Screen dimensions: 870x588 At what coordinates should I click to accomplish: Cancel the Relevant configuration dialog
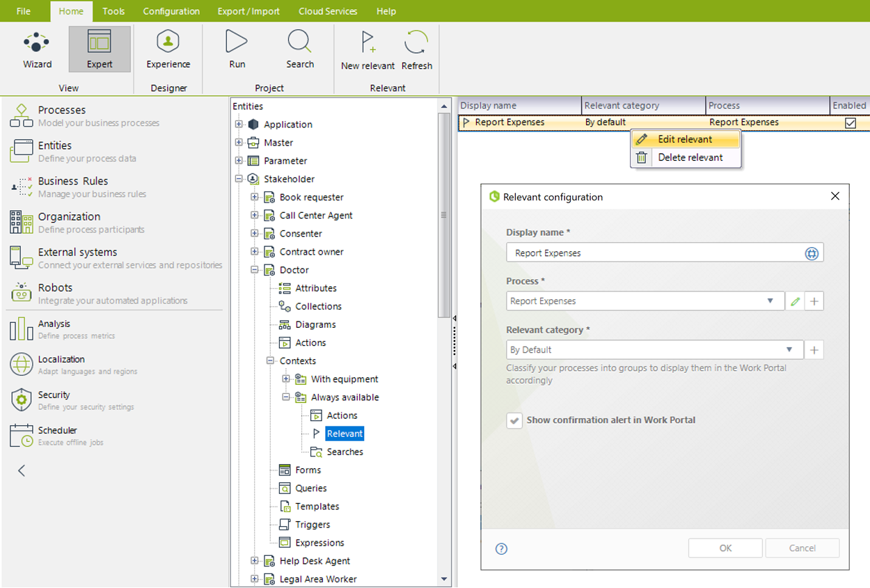tap(802, 548)
